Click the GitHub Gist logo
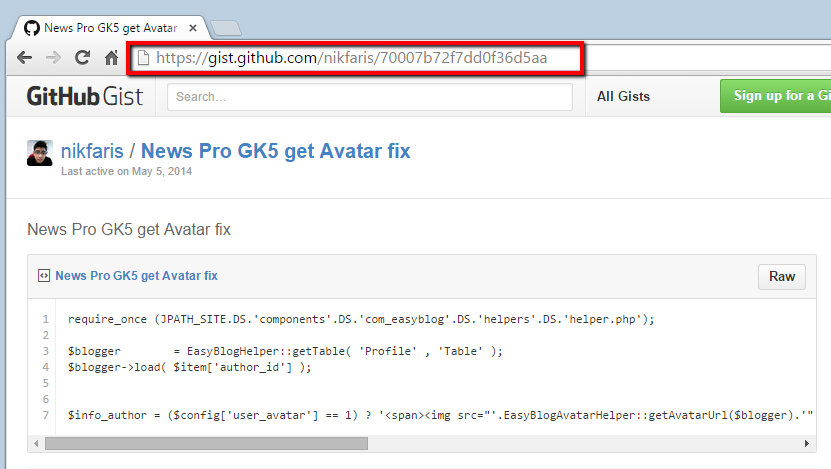This screenshot has height=469, width=831. (85, 96)
